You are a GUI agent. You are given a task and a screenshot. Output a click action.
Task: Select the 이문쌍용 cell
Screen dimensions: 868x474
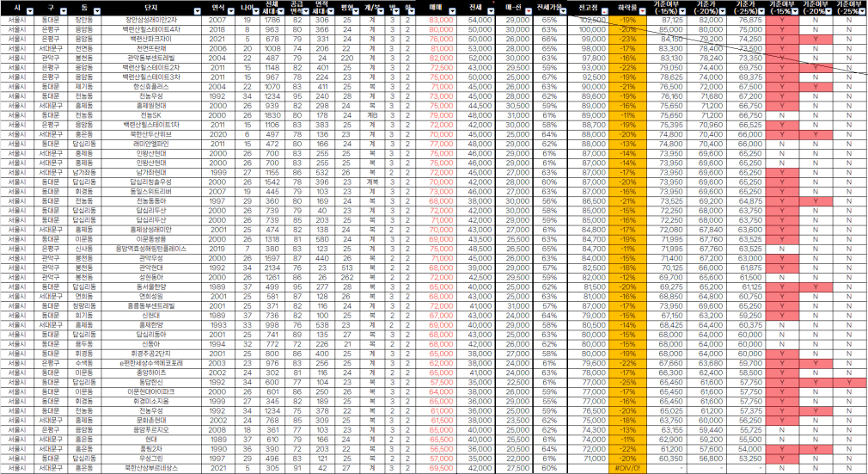[151, 239]
